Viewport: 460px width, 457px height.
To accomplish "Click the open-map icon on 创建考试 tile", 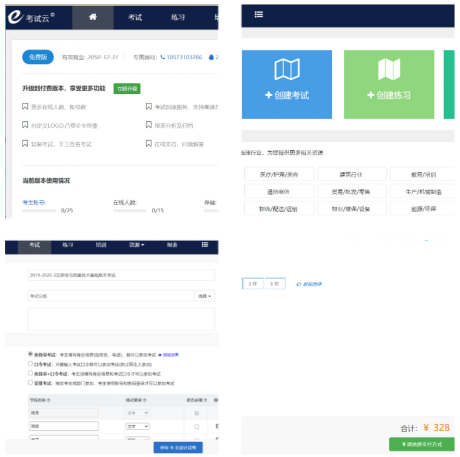I will (287, 69).
